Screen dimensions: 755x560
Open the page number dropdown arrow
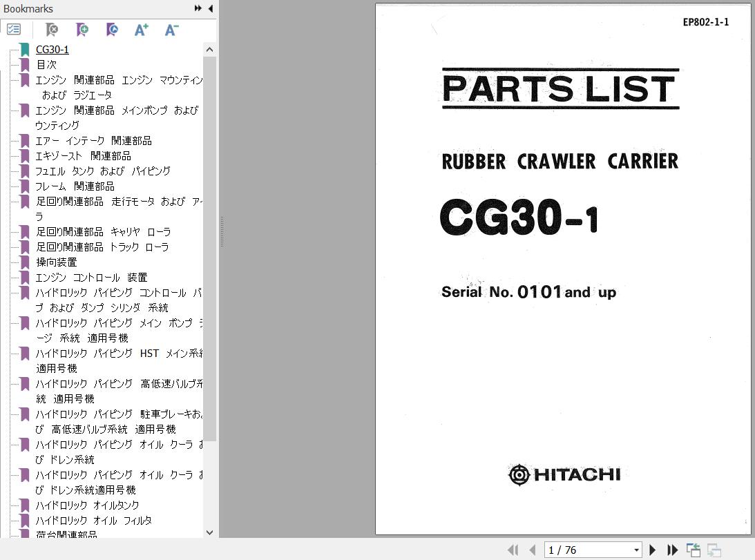pos(637,550)
